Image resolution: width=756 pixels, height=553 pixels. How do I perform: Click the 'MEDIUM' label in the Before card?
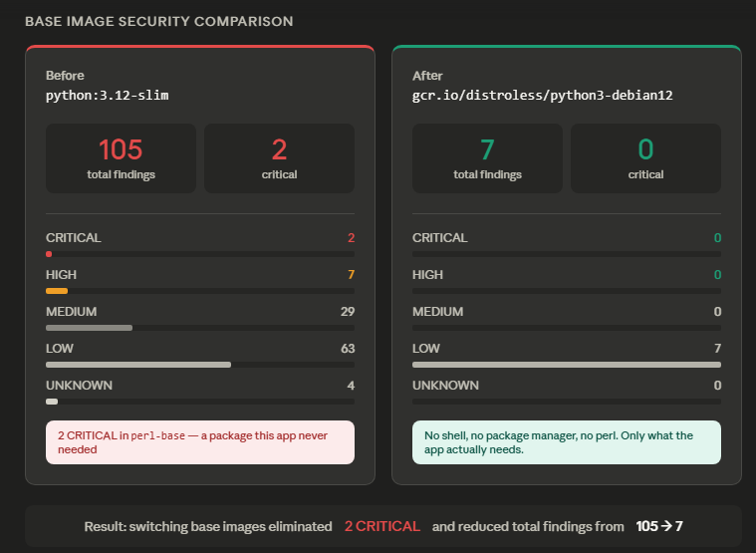coord(72,312)
